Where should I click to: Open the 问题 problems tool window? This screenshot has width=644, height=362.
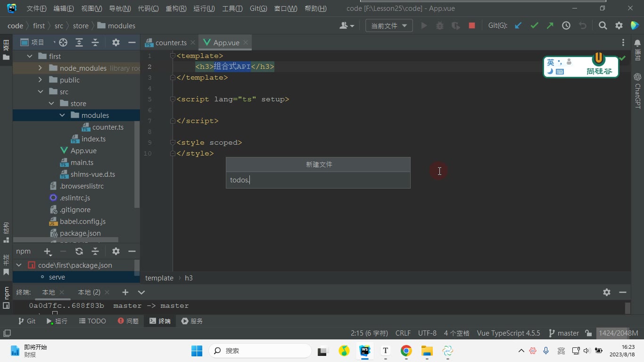128,321
